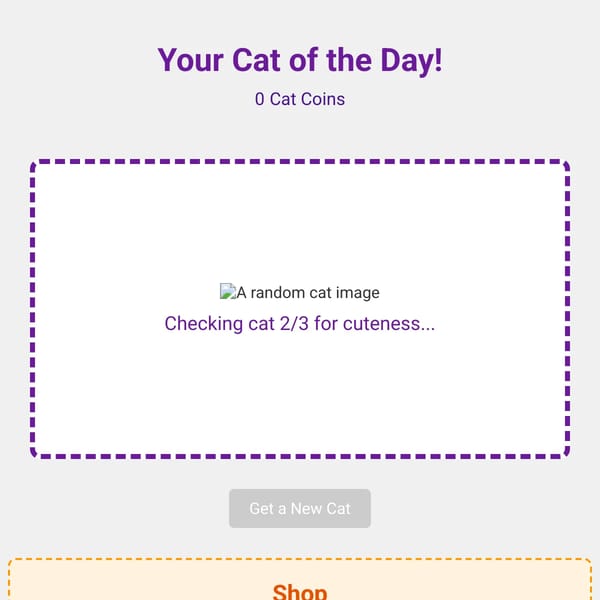Click the orange dashed Shop panel border
Screen dimensions: 600x600
click(x=300, y=559)
